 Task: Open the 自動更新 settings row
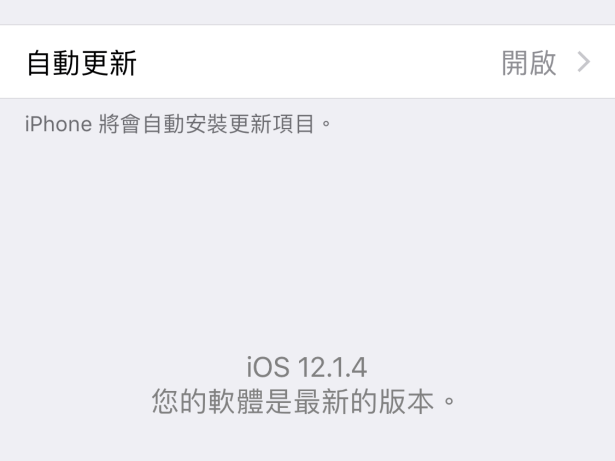point(308,62)
